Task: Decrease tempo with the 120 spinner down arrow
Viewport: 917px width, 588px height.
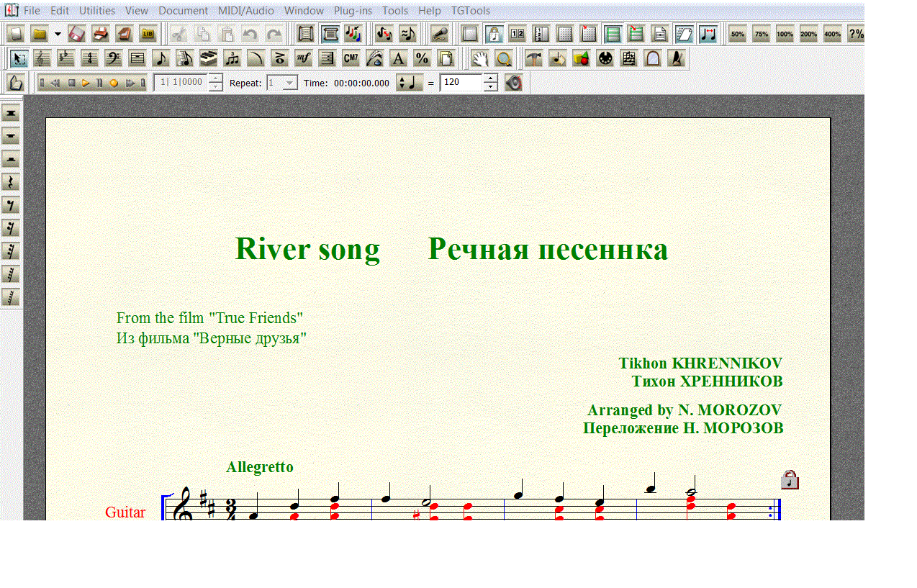Action: [491, 87]
